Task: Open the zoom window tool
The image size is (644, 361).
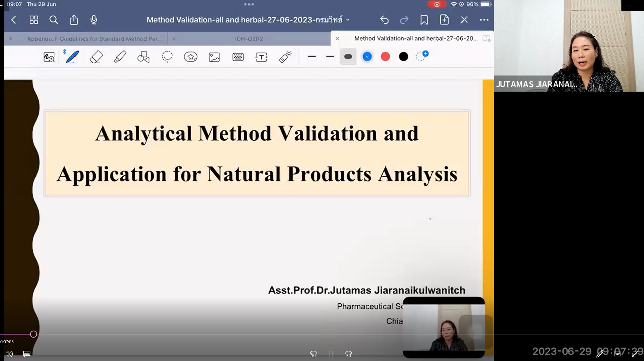Action: (x=49, y=57)
